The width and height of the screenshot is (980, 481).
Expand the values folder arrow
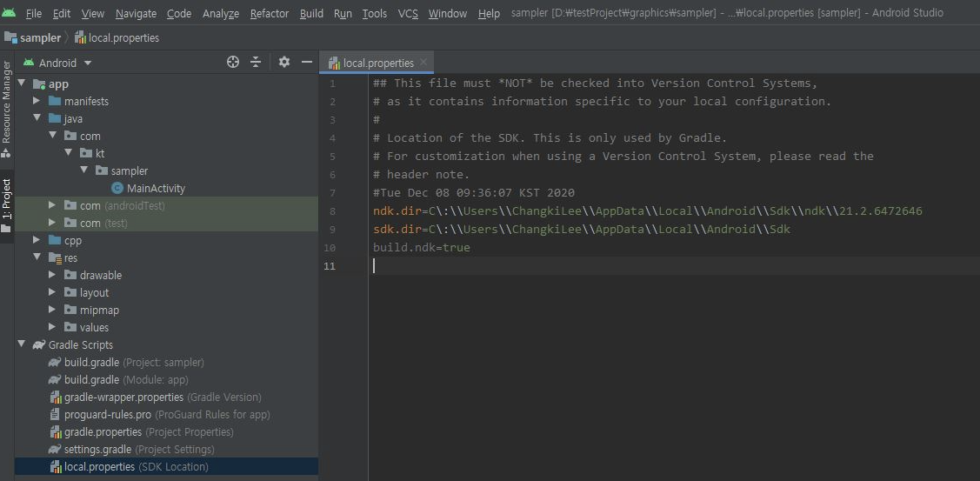pyautogui.click(x=52, y=327)
